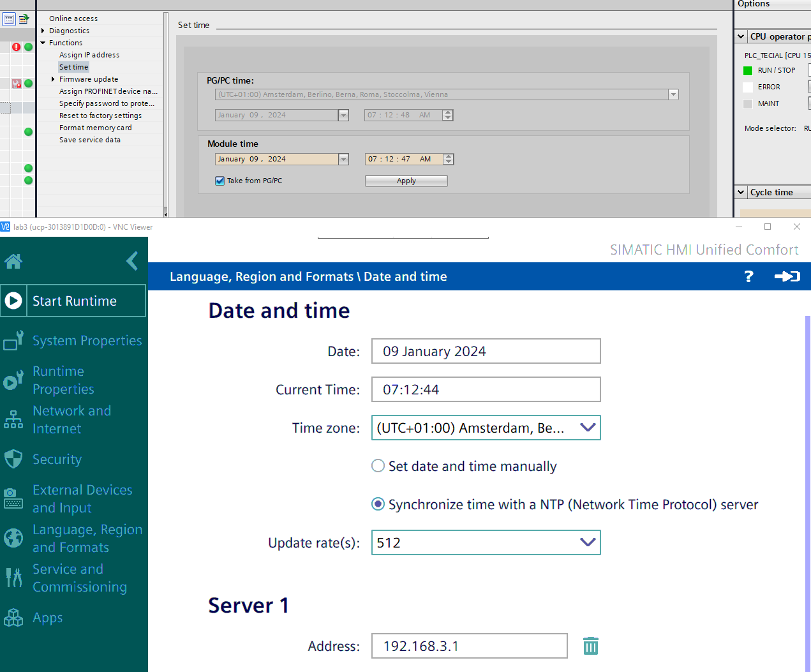Collapse sidebar with the back chevron
Viewport: 811px width, 672px height.
[x=132, y=261]
